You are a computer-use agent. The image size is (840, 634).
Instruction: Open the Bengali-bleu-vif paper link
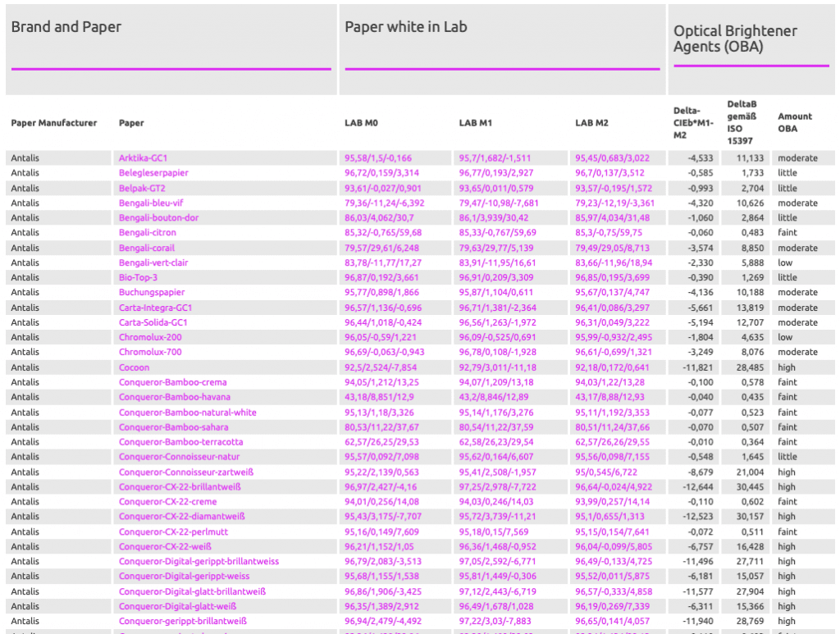click(151, 203)
